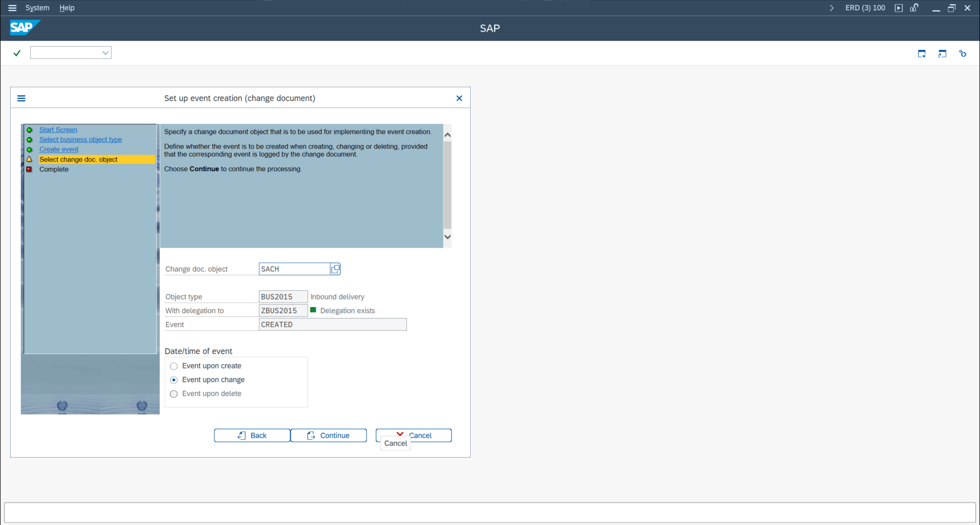Open the customize local layout gear icon
Screen dimensions: 980x525
[963, 54]
